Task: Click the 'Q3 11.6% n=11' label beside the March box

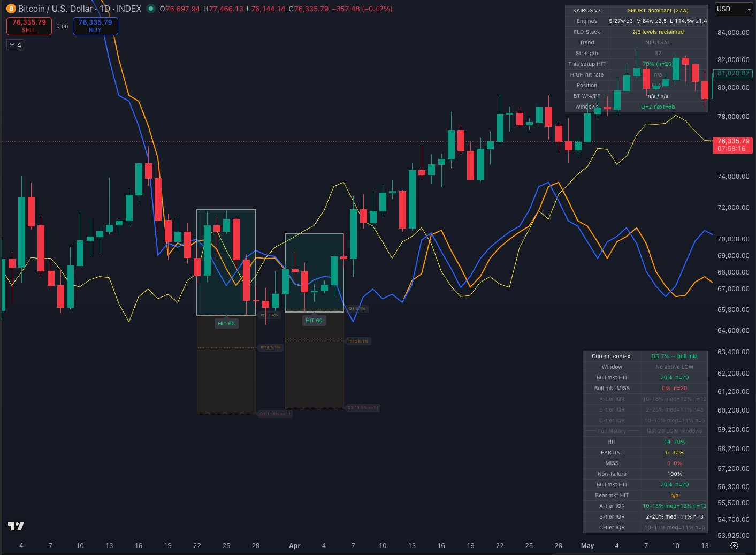Action: pyautogui.click(x=275, y=414)
